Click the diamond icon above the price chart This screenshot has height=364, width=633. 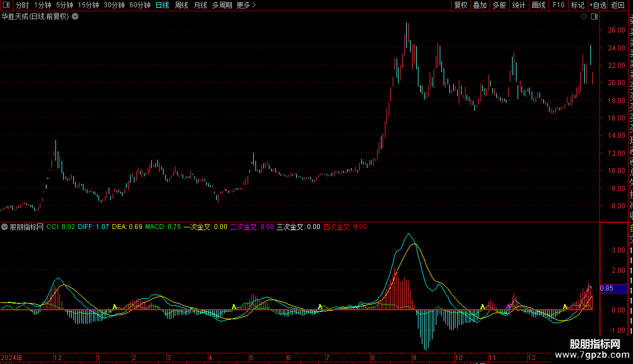tap(584, 17)
